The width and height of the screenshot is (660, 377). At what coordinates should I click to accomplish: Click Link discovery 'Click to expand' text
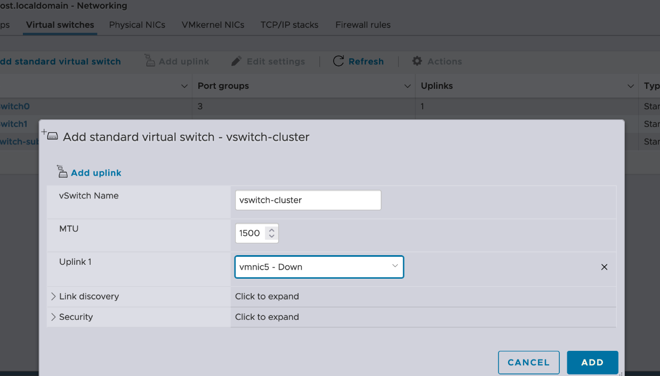point(267,296)
